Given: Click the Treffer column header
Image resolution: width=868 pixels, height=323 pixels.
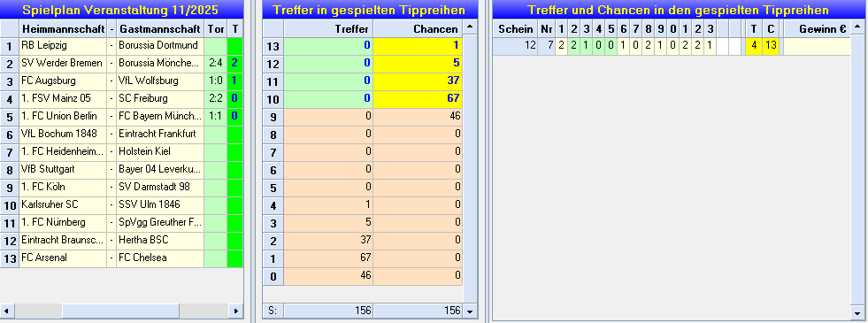Looking at the screenshot, I should click(x=328, y=28).
